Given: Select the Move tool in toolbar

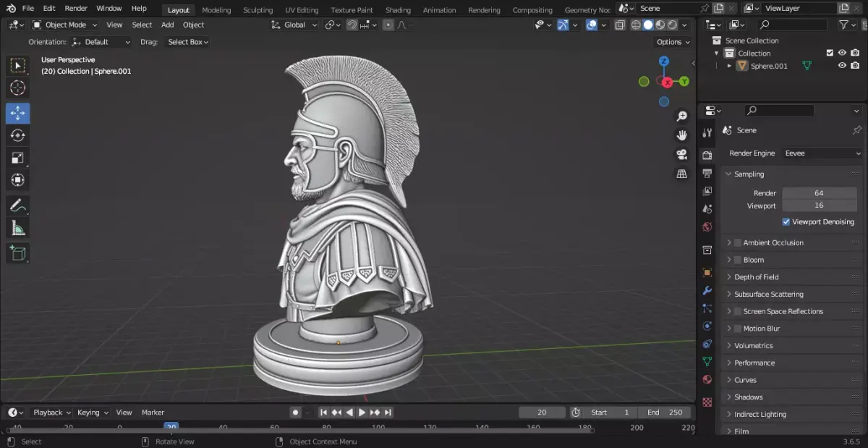Looking at the screenshot, I should (18, 113).
